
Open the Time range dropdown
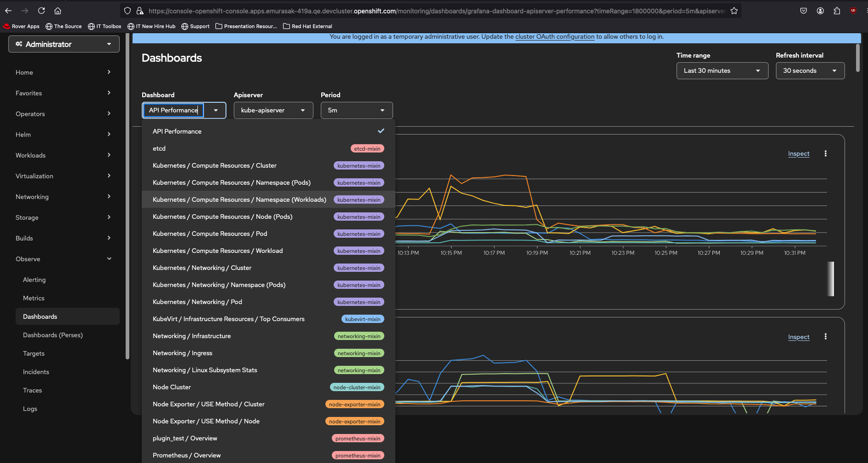[x=722, y=70]
